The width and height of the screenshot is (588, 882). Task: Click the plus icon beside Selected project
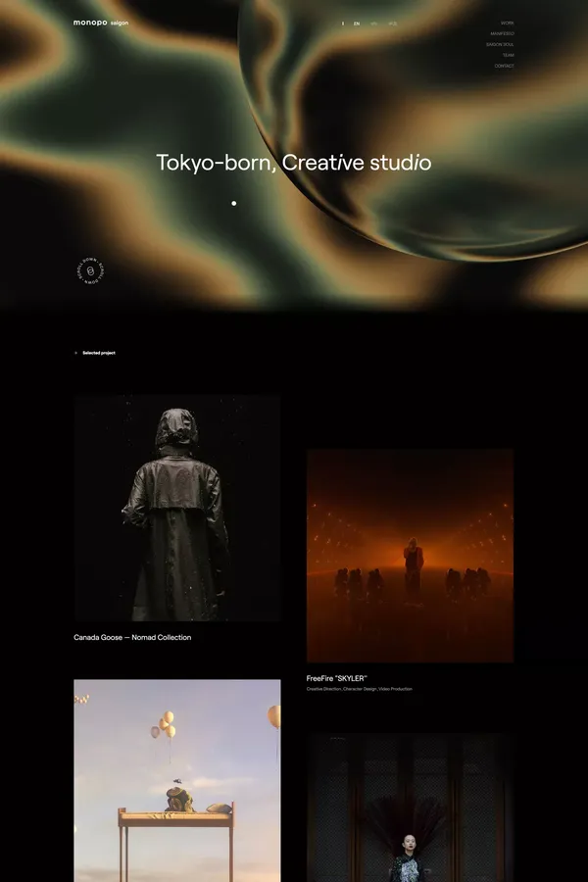[x=76, y=353]
